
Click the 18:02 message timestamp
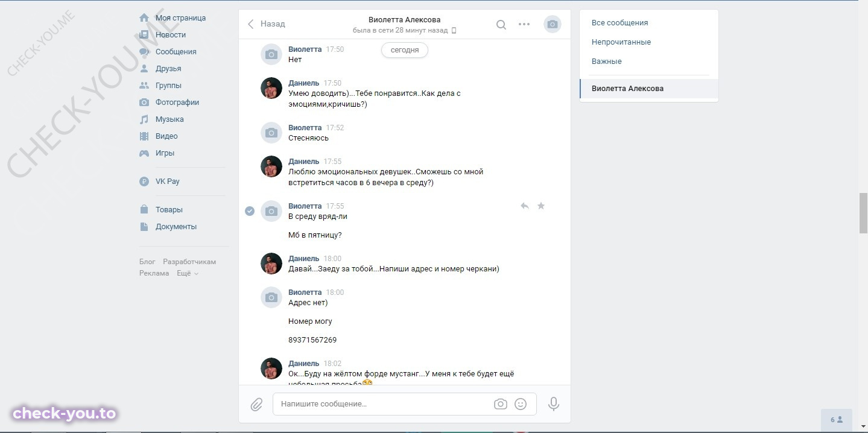[332, 364]
